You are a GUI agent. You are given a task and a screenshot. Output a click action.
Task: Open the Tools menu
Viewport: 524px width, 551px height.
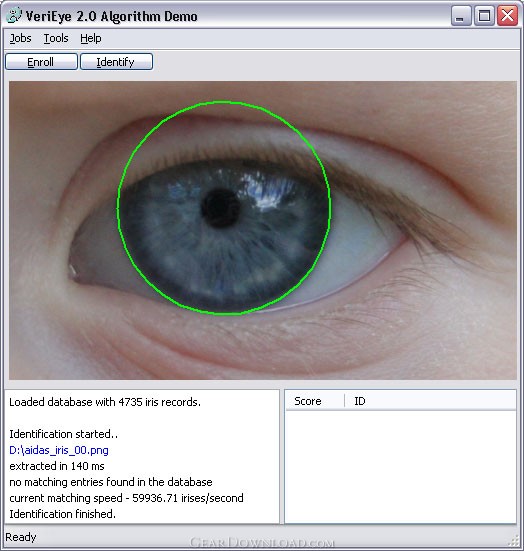pyautogui.click(x=56, y=38)
